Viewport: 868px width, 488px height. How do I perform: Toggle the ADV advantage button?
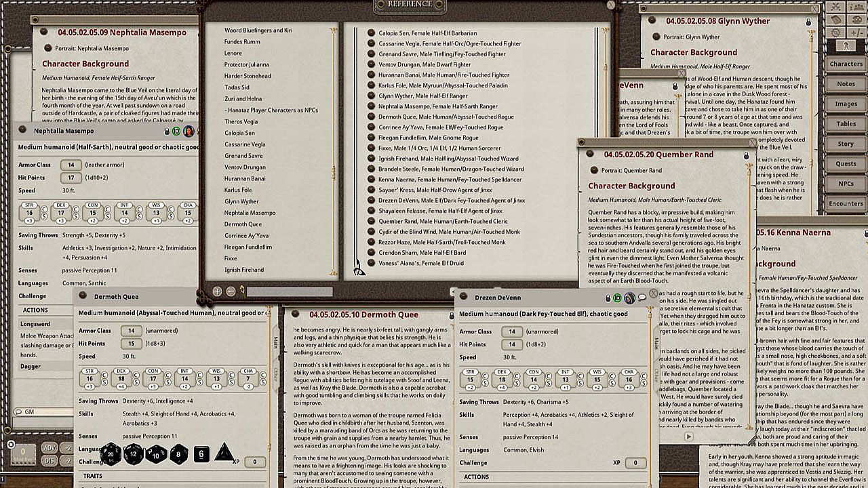tap(50, 447)
